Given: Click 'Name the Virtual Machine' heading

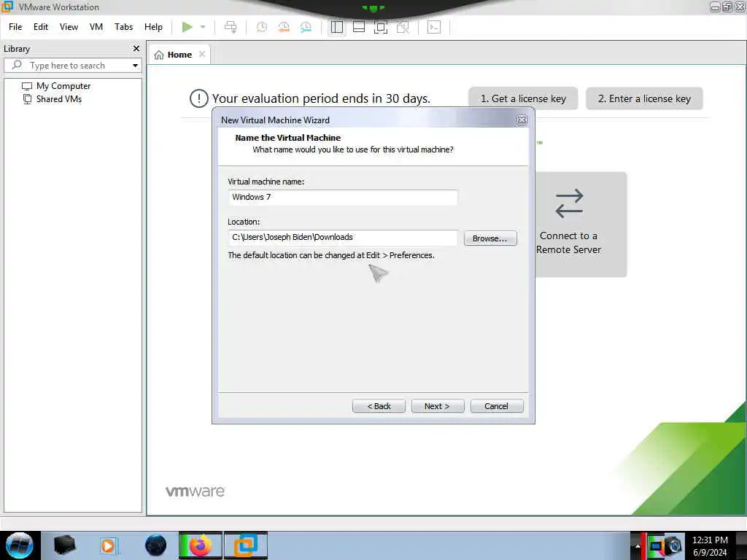Looking at the screenshot, I should pyautogui.click(x=287, y=138).
